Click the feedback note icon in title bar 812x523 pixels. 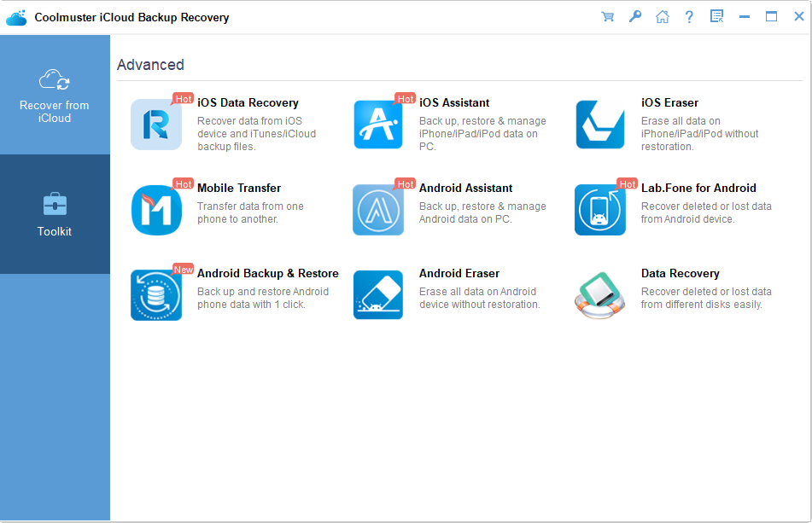tap(716, 16)
